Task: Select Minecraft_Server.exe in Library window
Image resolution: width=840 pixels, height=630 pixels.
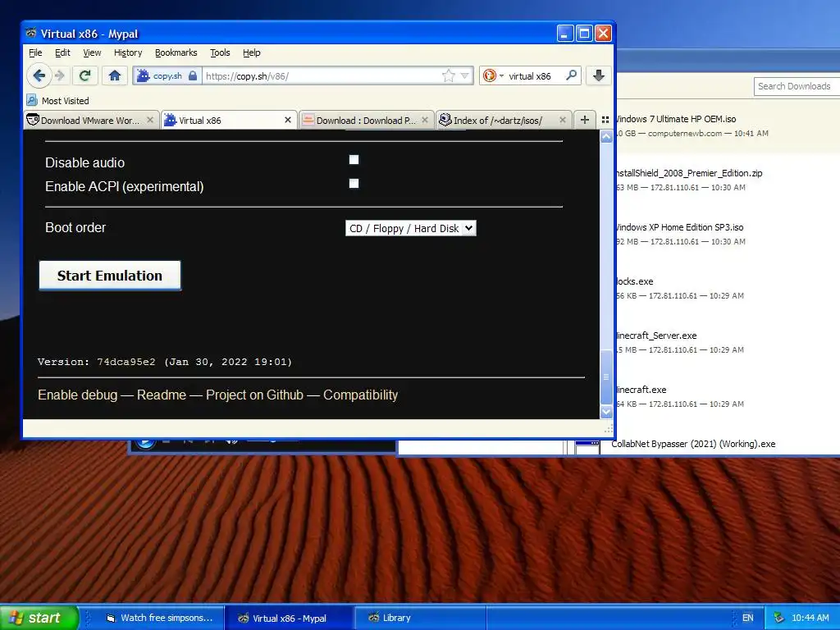Action: click(728, 342)
